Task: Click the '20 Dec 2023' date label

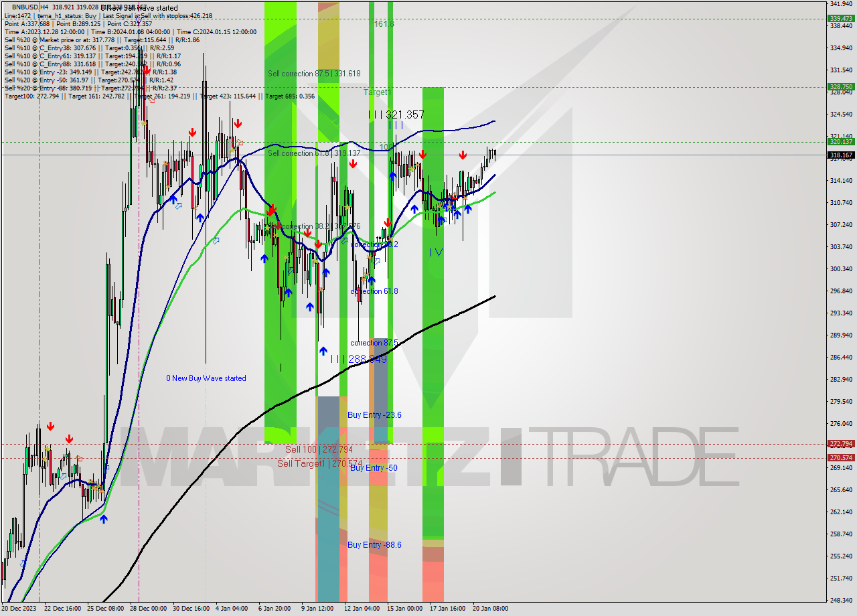Action: (x=19, y=609)
